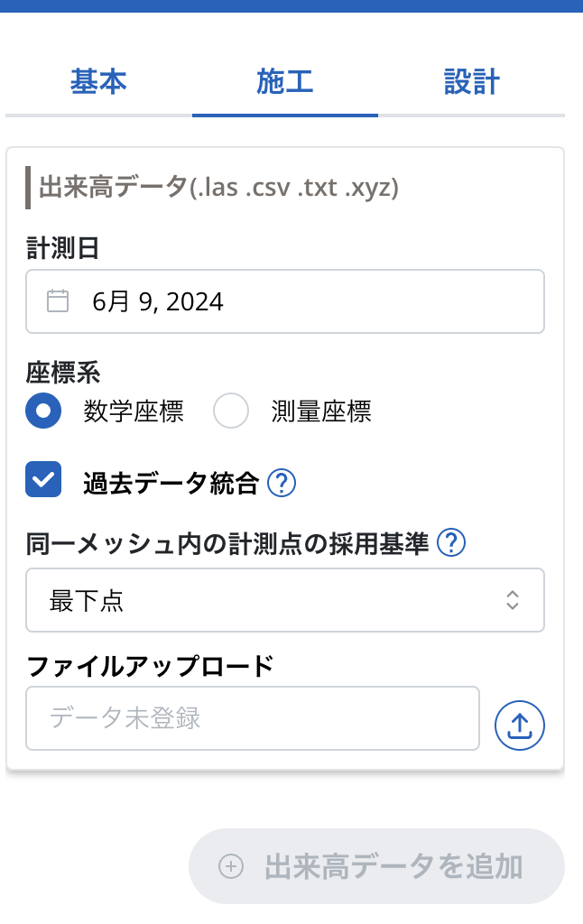Viewport: 583px width, 924px height.
Task: Open the 最下点 dropdown
Action: (284, 600)
